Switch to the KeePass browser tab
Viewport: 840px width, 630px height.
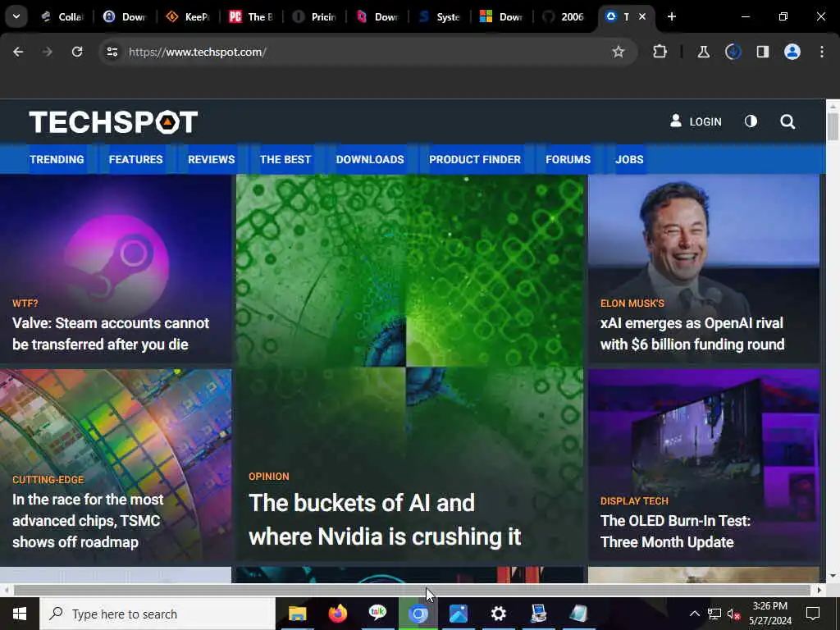click(188, 16)
